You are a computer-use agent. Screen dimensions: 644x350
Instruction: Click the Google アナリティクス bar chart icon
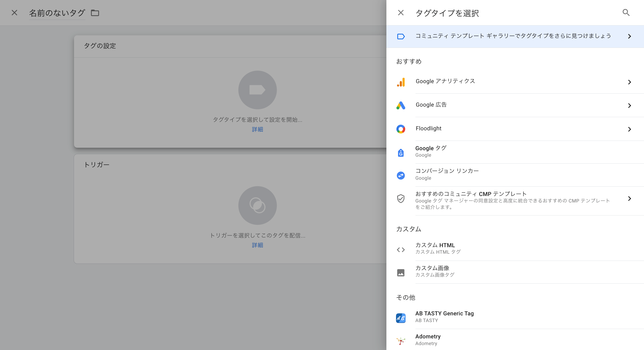[x=401, y=82]
